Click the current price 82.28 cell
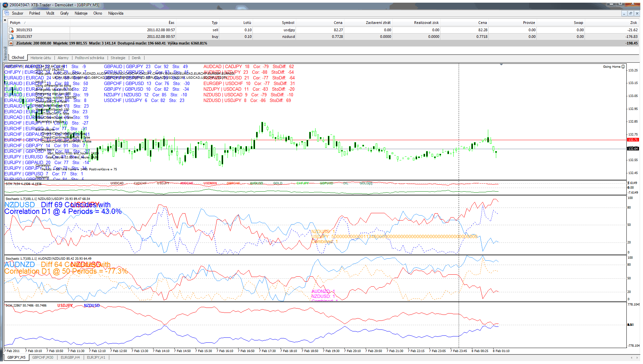Screen dimensions: 643x364 (x=483, y=30)
